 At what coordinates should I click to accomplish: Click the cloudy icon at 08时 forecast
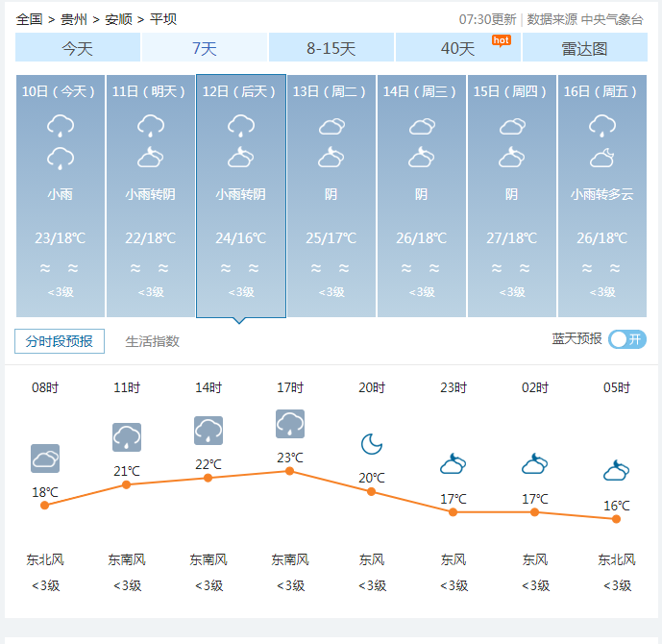coord(45,458)
